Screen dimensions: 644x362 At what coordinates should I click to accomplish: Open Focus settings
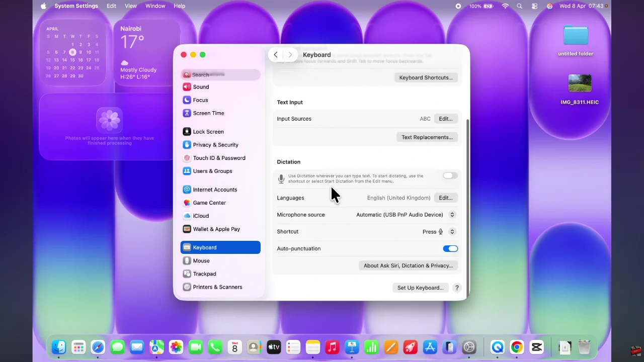pos(200,100)
